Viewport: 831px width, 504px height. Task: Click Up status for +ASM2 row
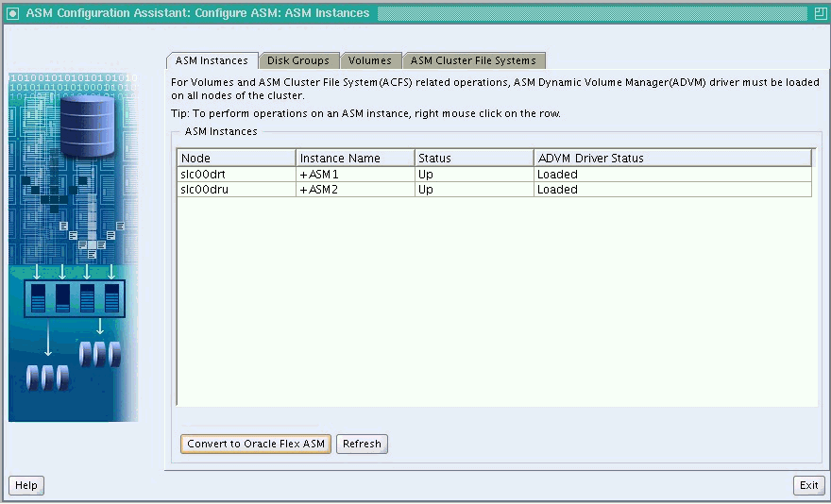click(x=474, y=190)
